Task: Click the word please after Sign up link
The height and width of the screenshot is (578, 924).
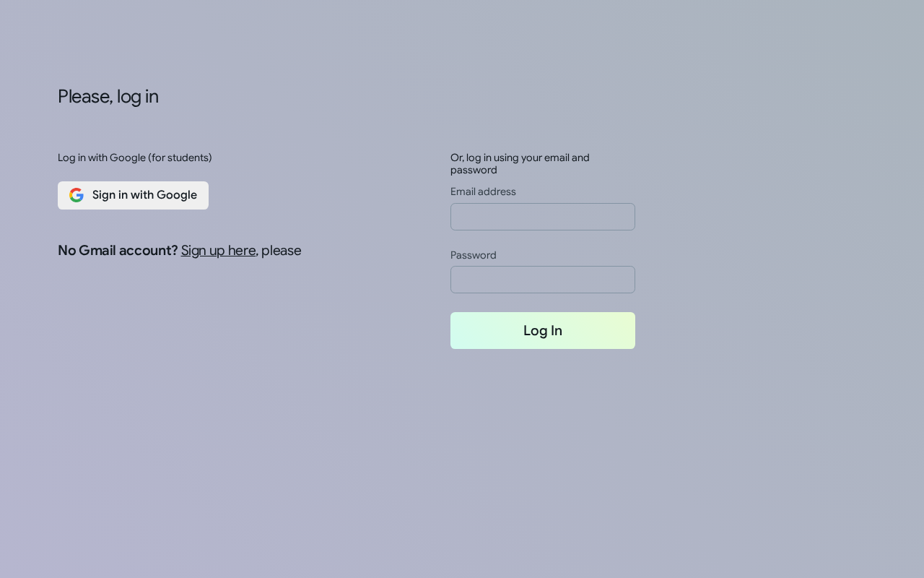Action: (x=282, y=250)
